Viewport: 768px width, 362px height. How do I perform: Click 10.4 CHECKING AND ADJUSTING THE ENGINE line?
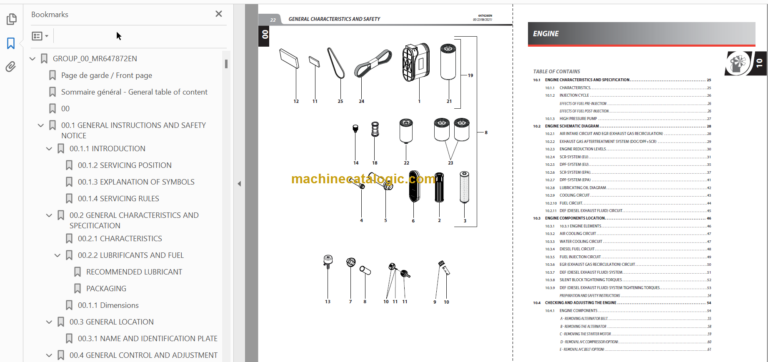[622, 303]
